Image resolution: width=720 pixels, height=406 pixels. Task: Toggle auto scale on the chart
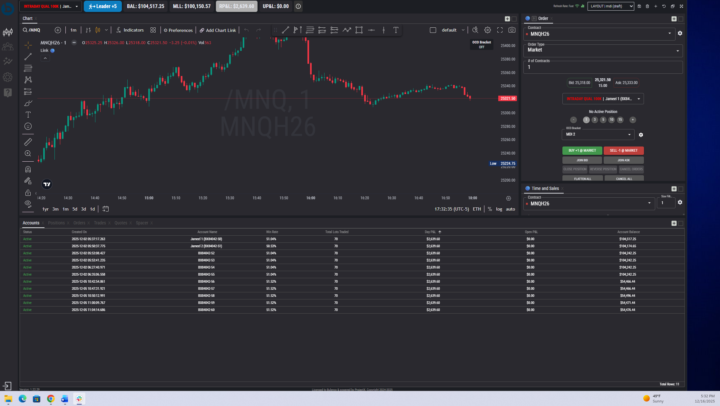[511, 209]
